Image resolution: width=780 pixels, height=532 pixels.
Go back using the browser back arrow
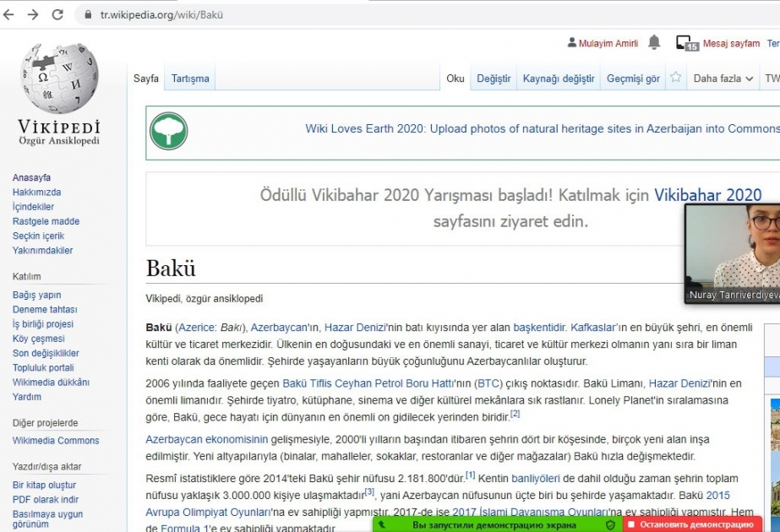pyautogui.click(x=8, y=14)
